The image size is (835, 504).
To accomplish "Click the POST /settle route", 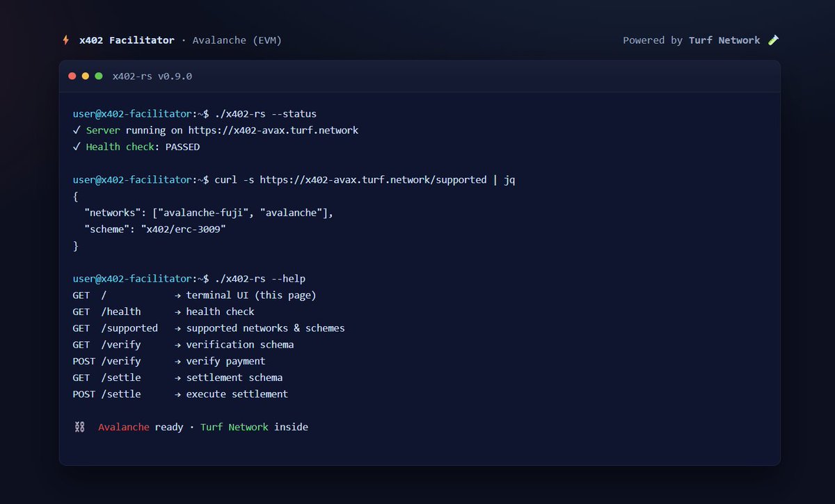I will pos(180,394).
